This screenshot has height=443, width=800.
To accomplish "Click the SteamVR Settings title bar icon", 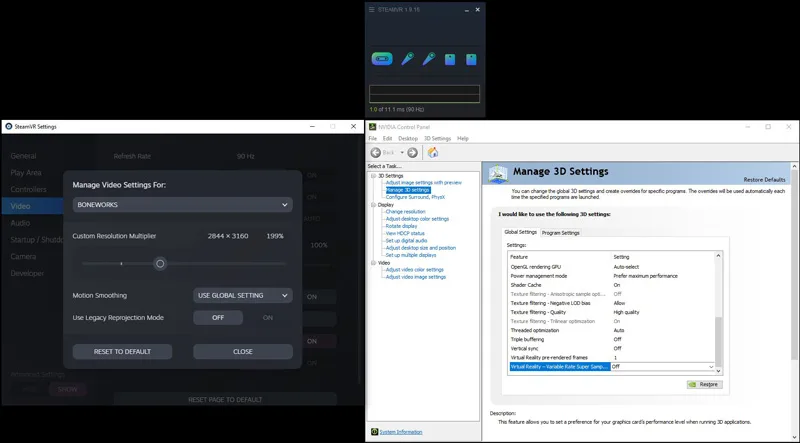I will [x=9, y=127].
